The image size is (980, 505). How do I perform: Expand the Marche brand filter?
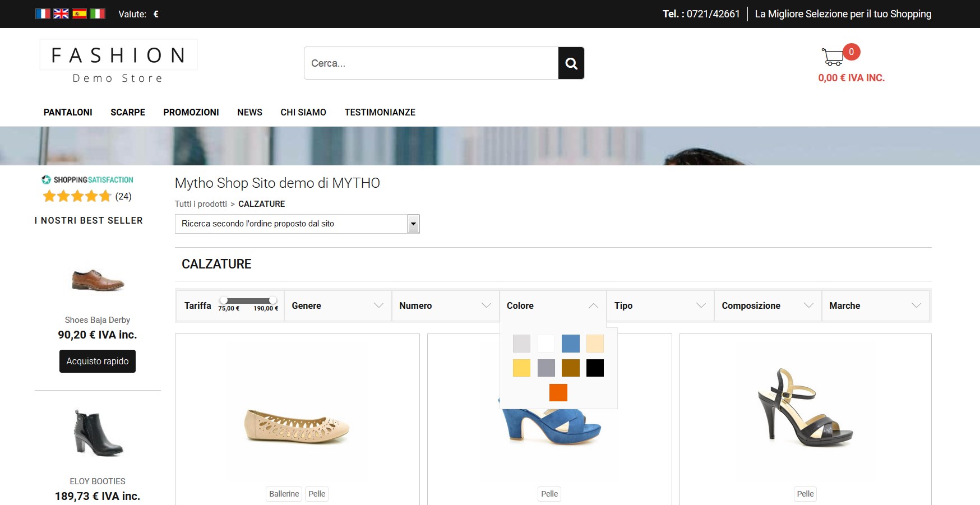point(875,305)
